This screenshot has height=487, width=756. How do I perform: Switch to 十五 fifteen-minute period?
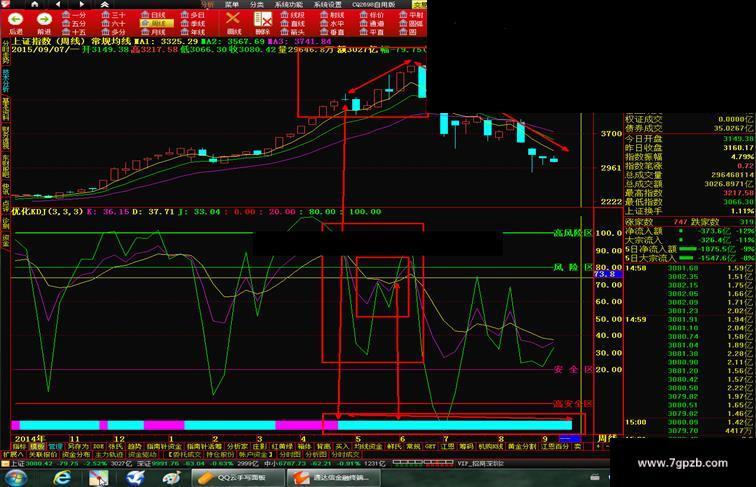74,32
